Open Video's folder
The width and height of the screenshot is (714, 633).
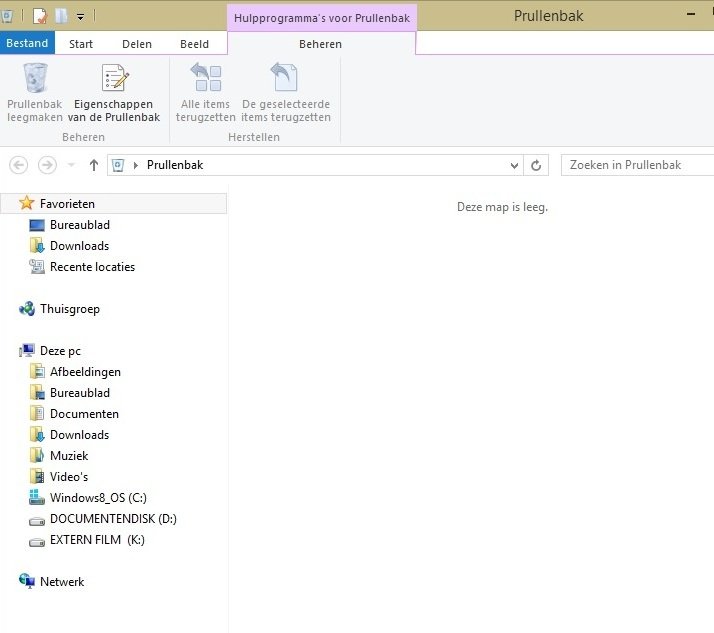[69, 477]
